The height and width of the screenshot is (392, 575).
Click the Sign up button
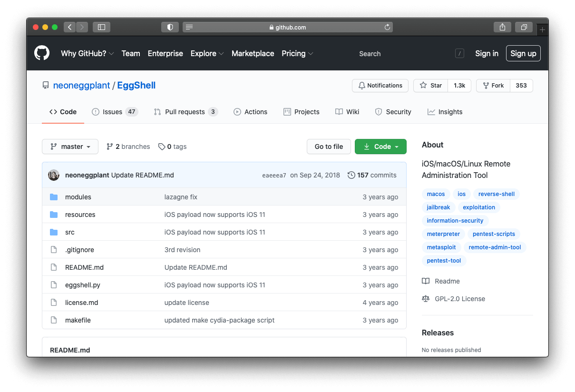(523, 53)
